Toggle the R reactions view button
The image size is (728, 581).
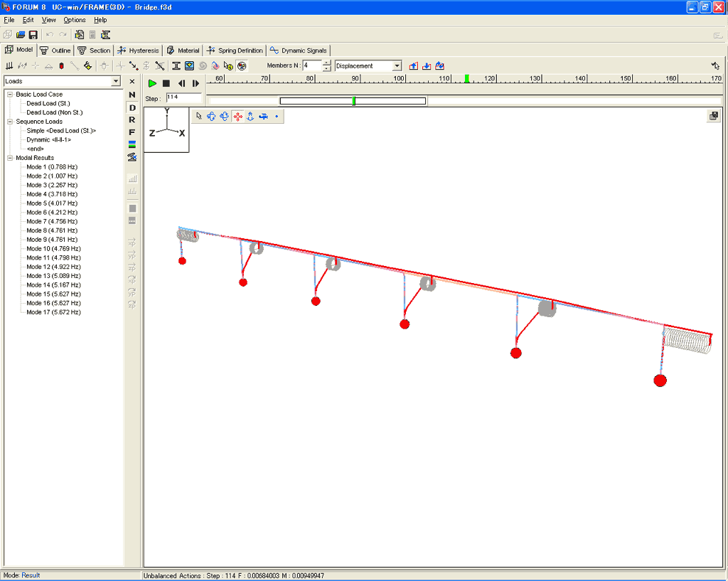pos(132,119)
